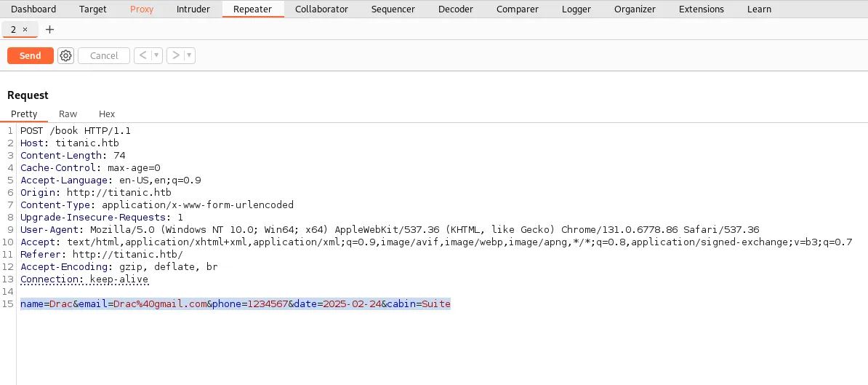Click the name=Drac parameter in body
This screenshot has width=868, height=385.
click(47, 303)
